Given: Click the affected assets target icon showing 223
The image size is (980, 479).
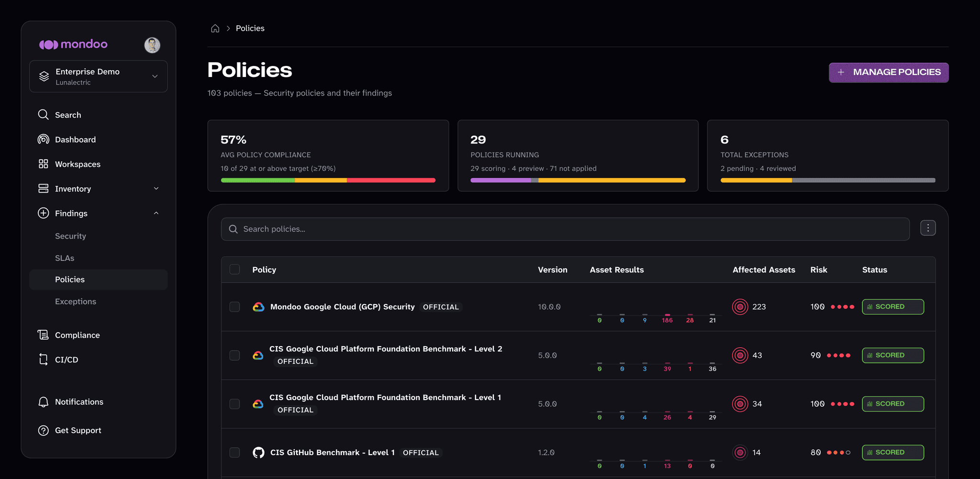Looking at the screenshot, I should pos(740,307).
